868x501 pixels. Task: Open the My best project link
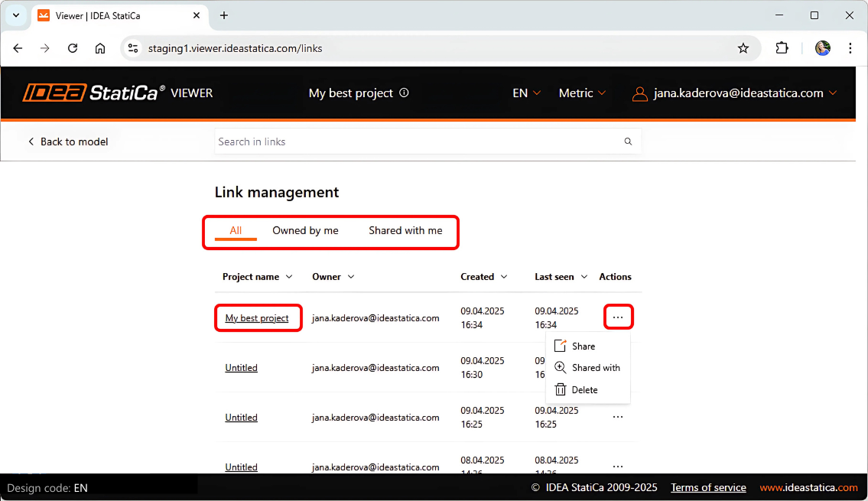coord(257,318)
